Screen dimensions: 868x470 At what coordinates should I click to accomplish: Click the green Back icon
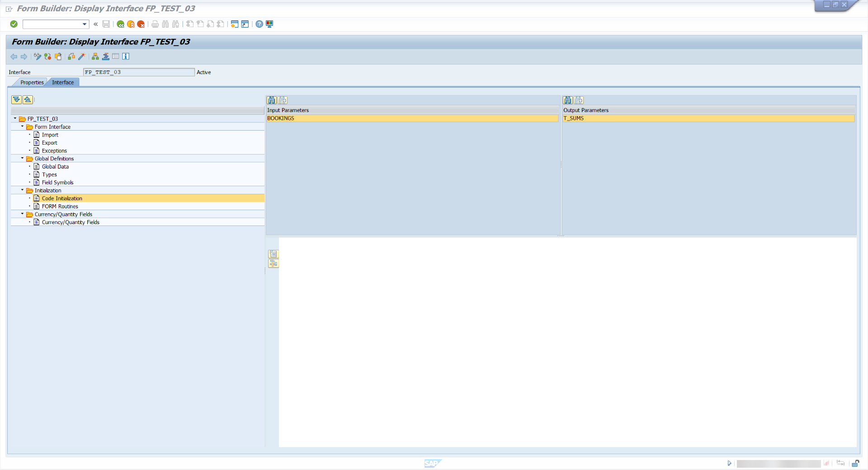pyautogui.click(x=121, y=24)
